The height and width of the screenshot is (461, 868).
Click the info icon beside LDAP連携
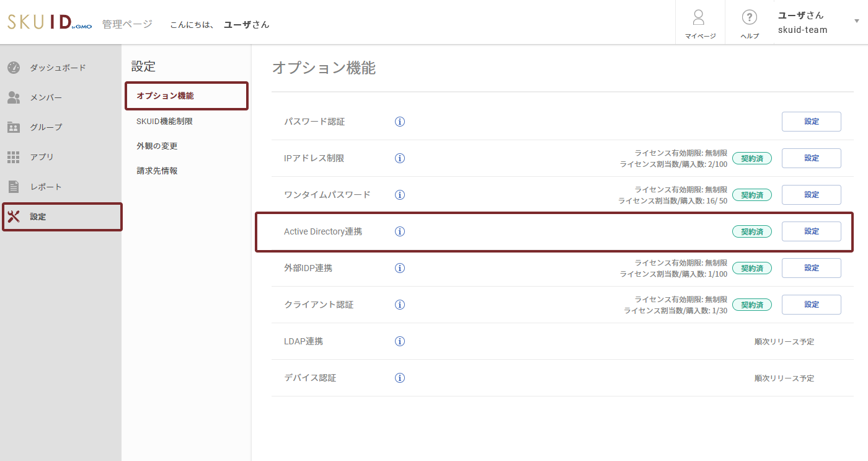[x=400, y=341]
